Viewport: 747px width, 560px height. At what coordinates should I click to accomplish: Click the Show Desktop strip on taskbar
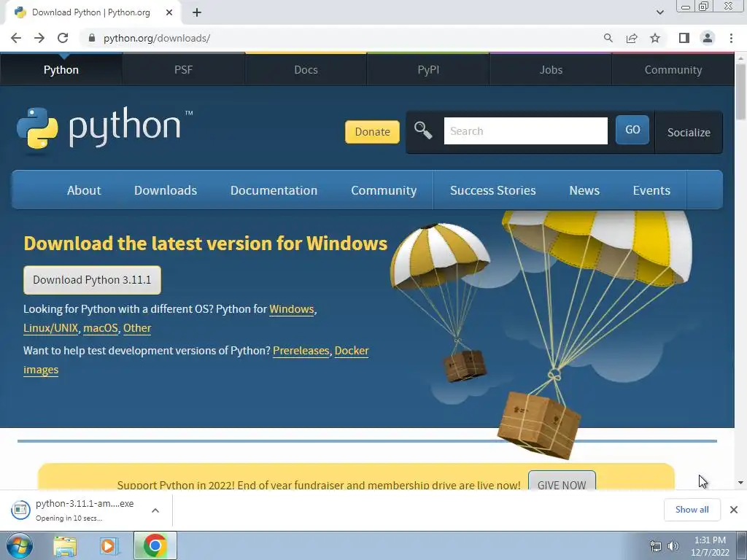[742, 545]
